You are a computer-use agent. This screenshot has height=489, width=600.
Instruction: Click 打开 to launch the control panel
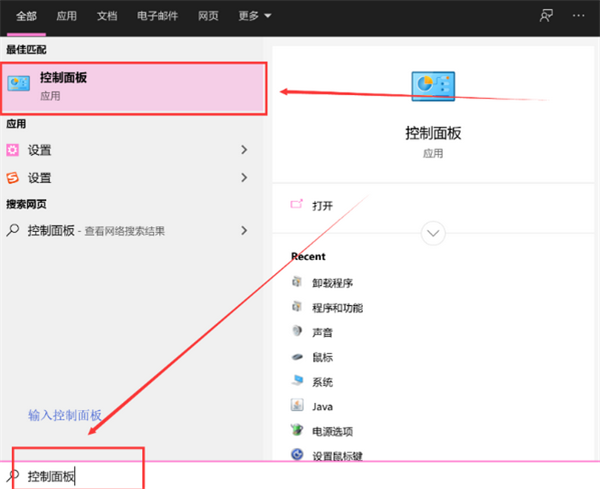point(322,205)
